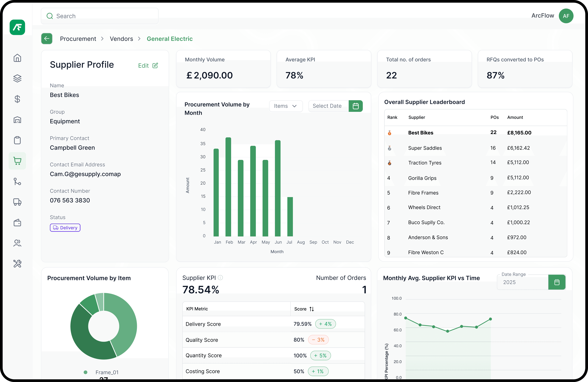Open the tools wrench sidebar icon

17,264
